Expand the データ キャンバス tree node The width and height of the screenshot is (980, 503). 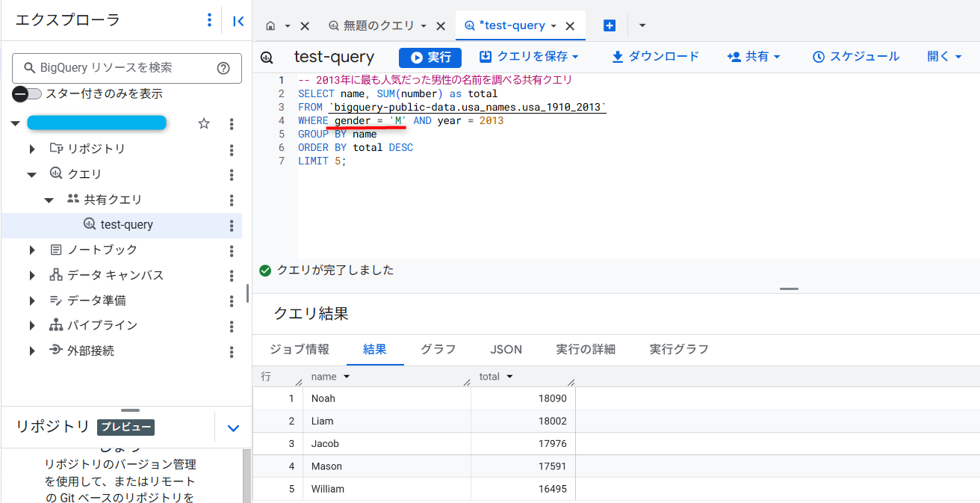point(32,276)
